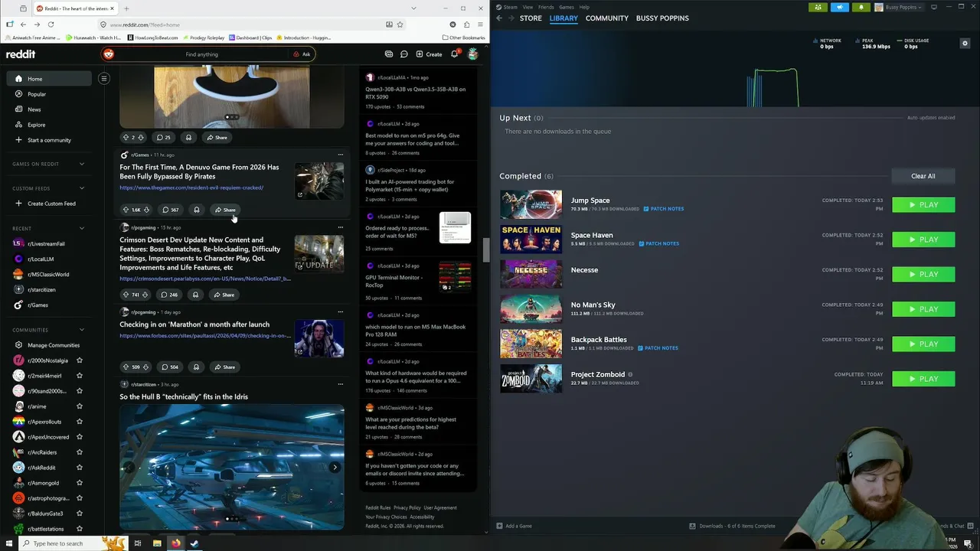The image size is (980, 551).
Task: Switch to Steam Community tab
Action: coord(607,18)
